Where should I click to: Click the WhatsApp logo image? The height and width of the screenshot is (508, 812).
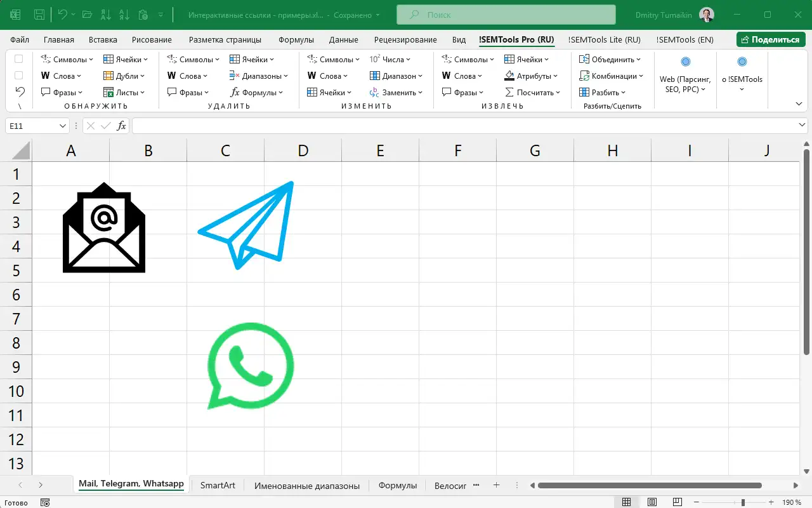click(251, 366)
